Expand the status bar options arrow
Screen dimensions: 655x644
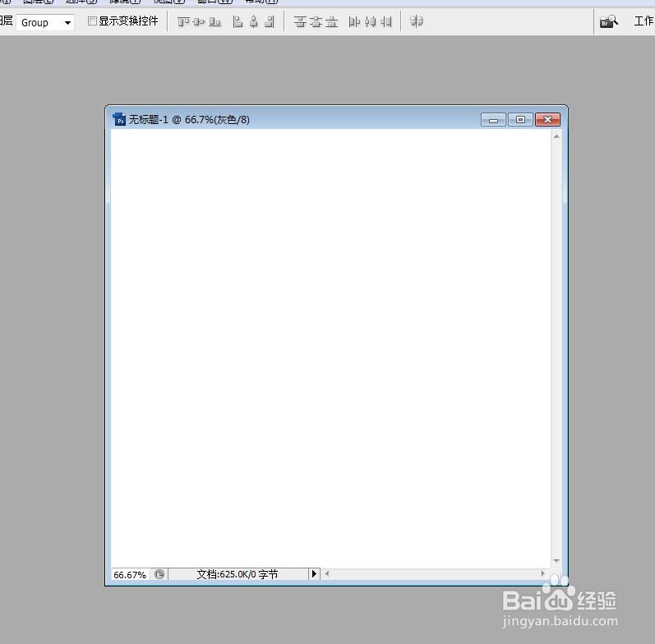point(314,574)
